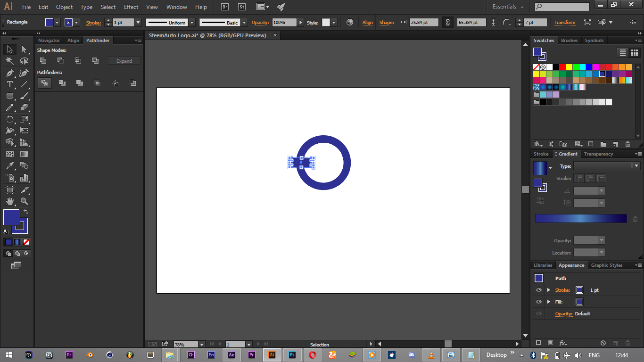Switch swatches panel to list view
This screenshot has height=362, width=644.
pos(623,53)
